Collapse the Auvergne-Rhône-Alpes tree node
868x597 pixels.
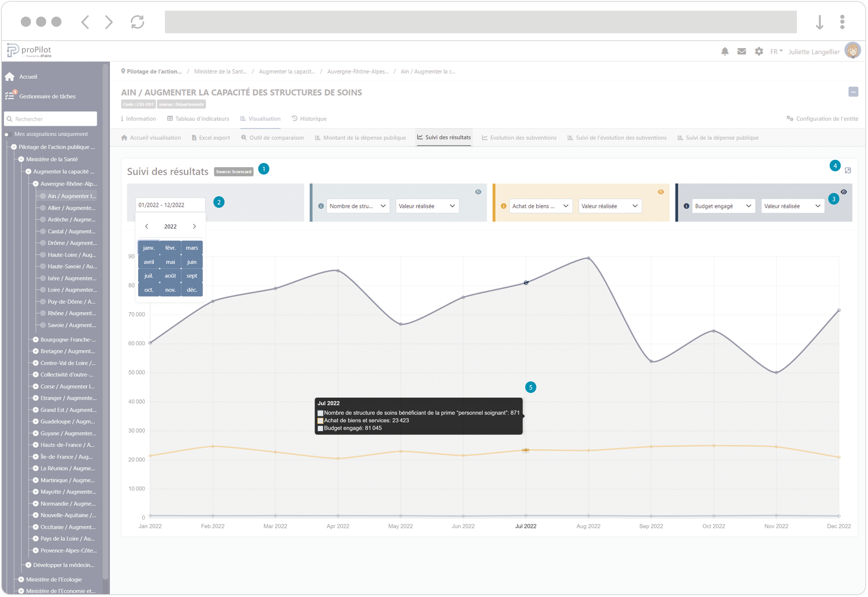click(x=36, y=184)
